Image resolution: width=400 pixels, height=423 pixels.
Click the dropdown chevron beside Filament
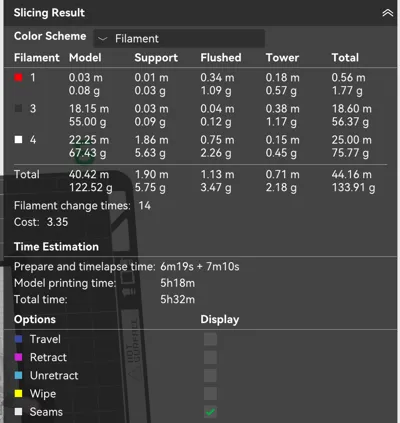tap(102, 39)
